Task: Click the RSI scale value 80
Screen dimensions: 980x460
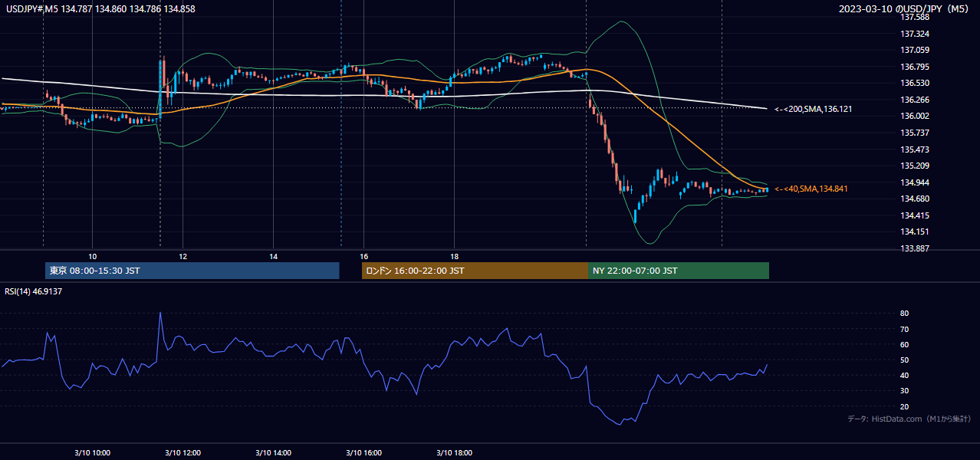Action: click(905, 314)
